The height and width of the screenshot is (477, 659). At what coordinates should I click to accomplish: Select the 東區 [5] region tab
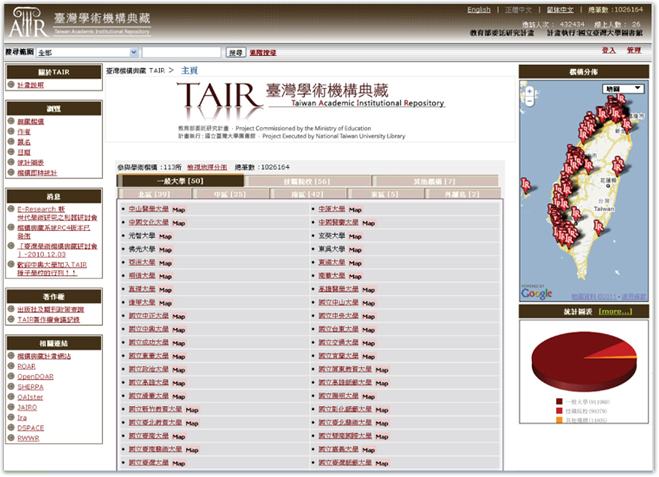tap(384, 194)
